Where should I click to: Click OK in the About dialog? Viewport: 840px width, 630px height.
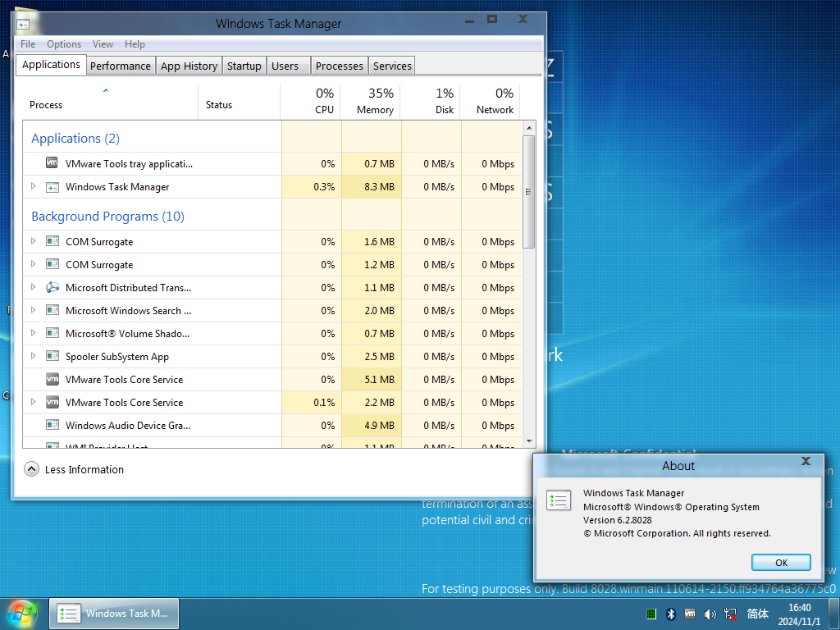[x=781, y=563]
